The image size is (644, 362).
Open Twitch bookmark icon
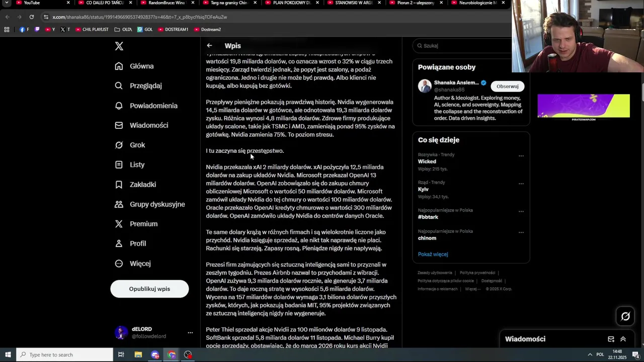tap(37, 30)
